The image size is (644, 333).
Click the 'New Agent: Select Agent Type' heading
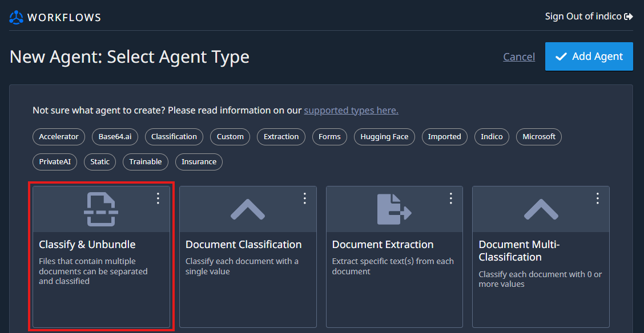tap(130, 56)
